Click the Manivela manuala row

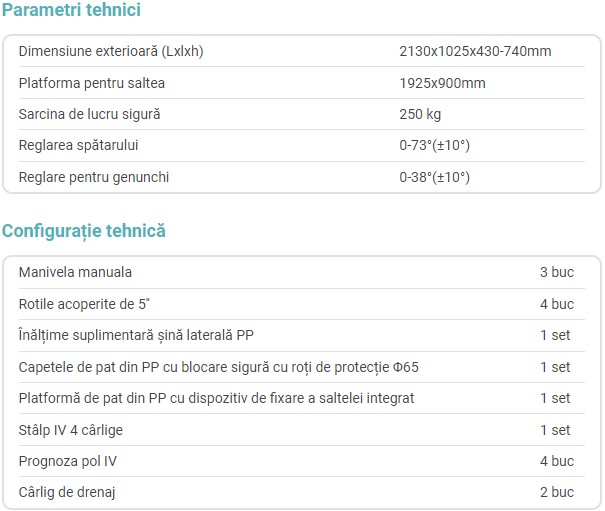point(302,272)
